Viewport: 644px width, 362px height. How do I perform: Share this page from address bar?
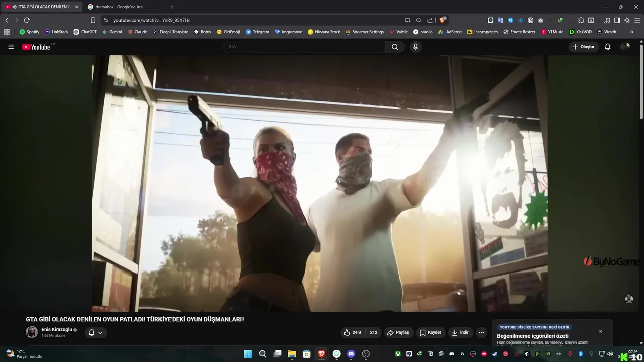pyautogui.click(x=430, y=20)
